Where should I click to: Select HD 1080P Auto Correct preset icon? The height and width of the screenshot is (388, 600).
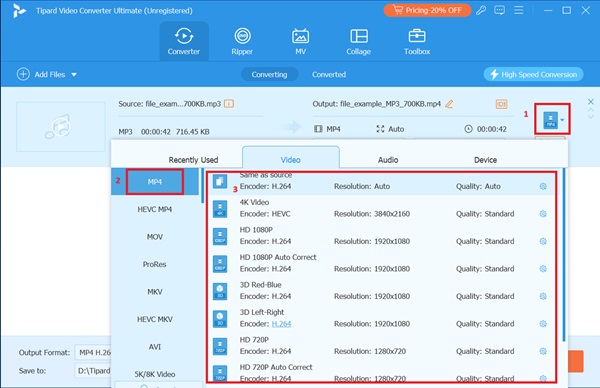(x=220, y=264)
